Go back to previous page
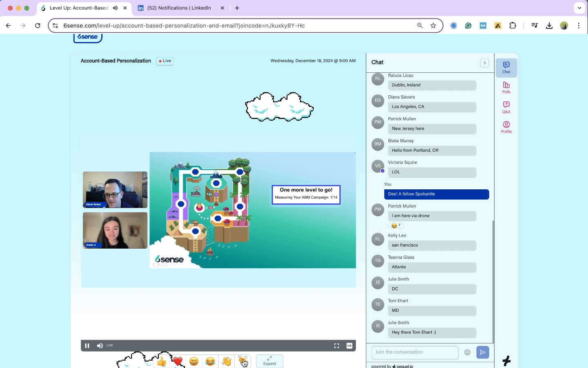Screen dimensions: 588x368 click(x=8, y=25)
